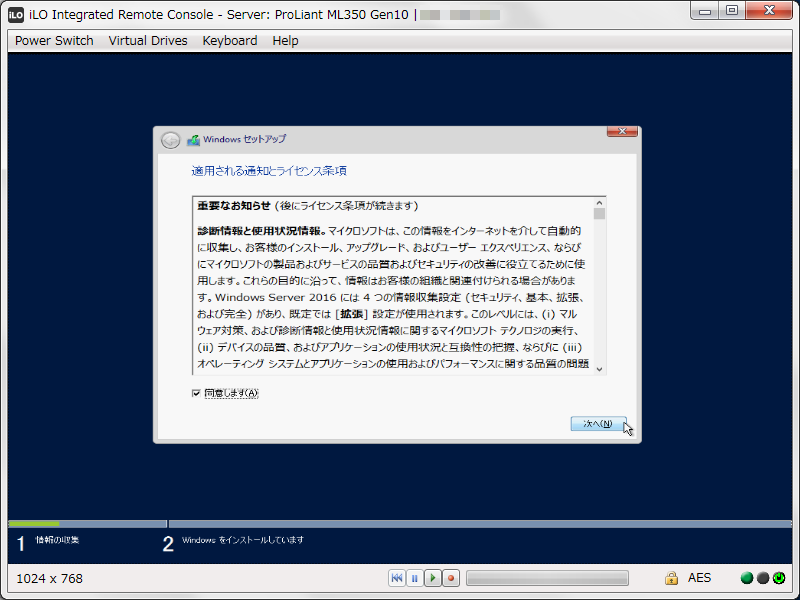Open the Power Switch menu
The width and height of the screenshot is (800, 600).
[53, 40]
